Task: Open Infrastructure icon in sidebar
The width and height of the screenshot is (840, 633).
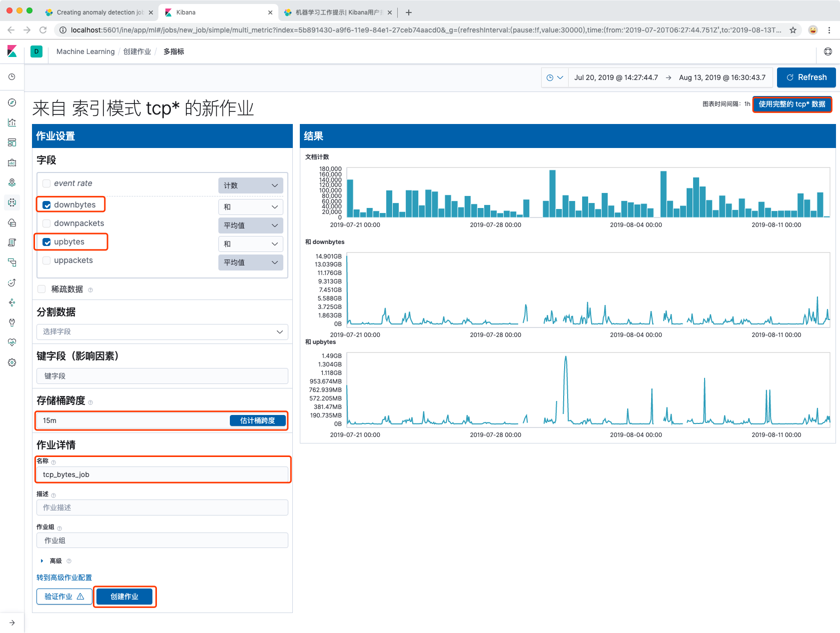Action: [12, 222]
